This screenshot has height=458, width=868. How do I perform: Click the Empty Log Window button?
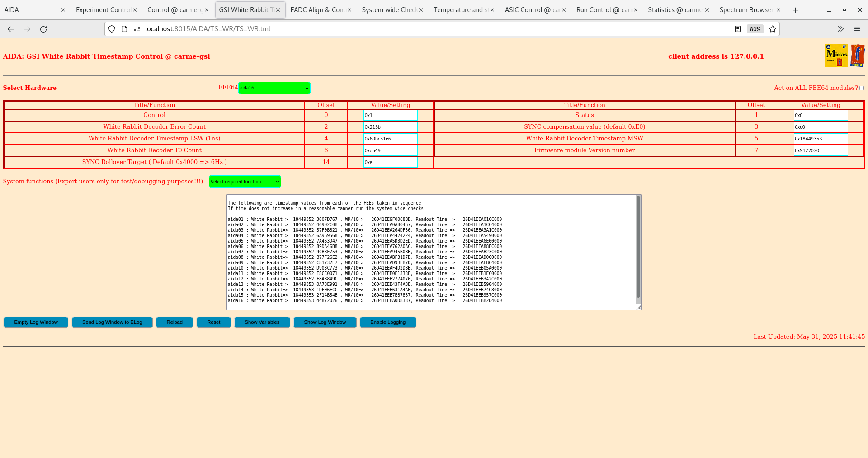(x=36, y=322)
